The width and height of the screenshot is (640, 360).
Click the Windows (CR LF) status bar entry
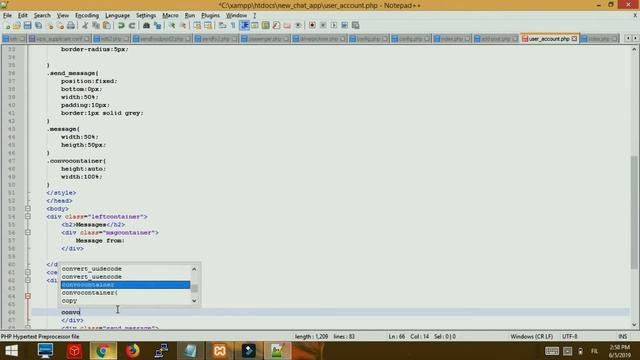point(531,336)
